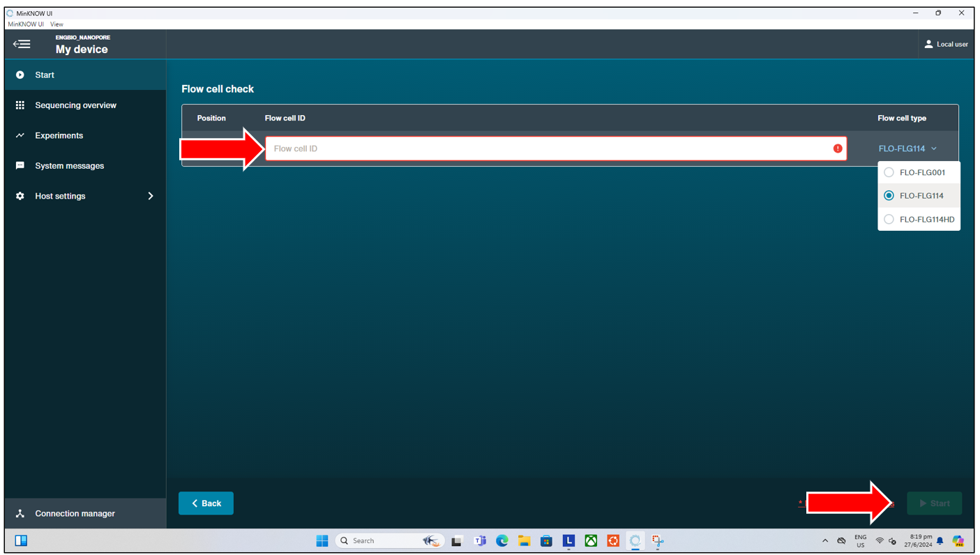Open the Wi-Fi network tray icon
The image size is (980, 555).
click(x=880, y=541)
